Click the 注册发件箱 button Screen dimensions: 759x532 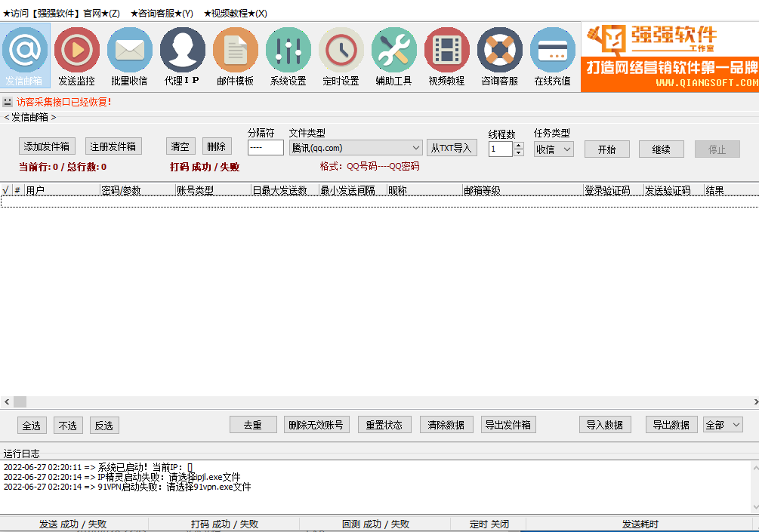tap(113, 146)
